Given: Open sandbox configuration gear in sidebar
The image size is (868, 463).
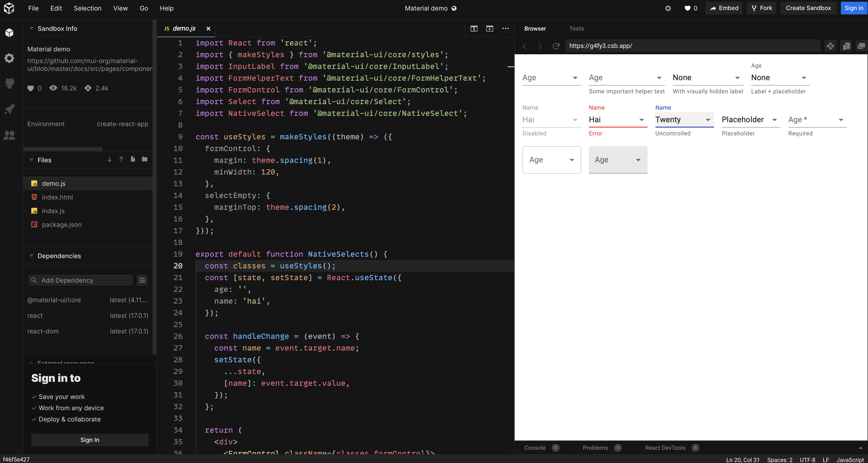Looking at the screenshot, I should [10, 58].
